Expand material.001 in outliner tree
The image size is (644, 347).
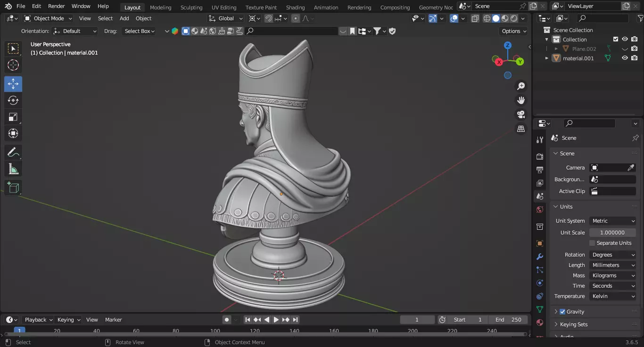(x=547, y=58)
